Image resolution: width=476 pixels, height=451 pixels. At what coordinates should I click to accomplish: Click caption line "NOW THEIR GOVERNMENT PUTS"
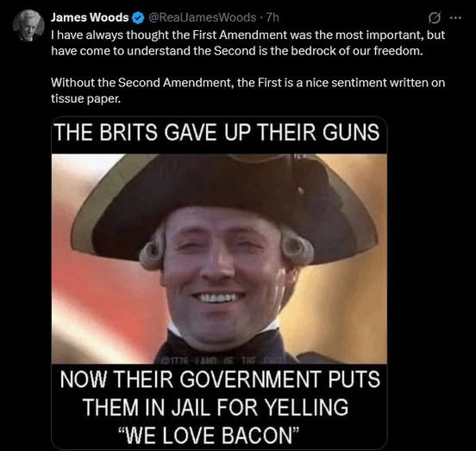(220, 379)
